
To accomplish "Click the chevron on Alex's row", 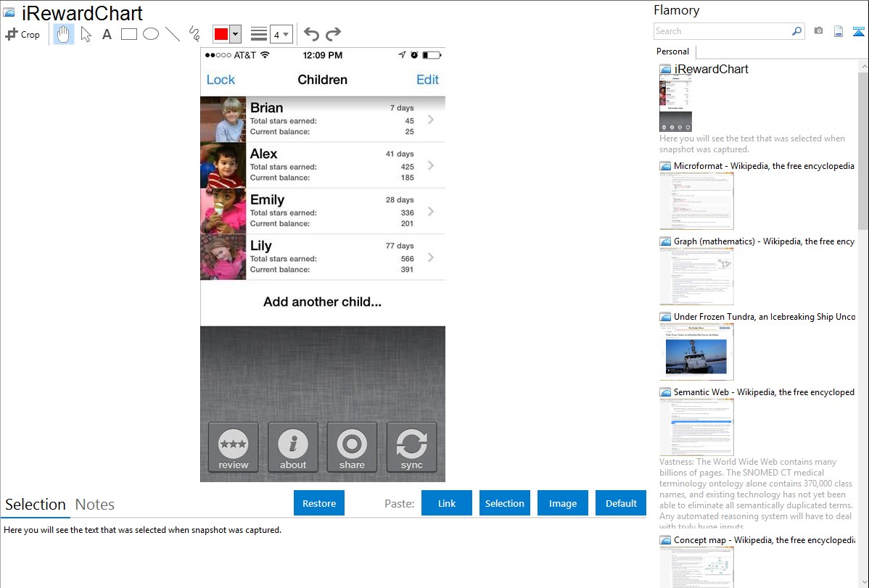I will point(431,166).
